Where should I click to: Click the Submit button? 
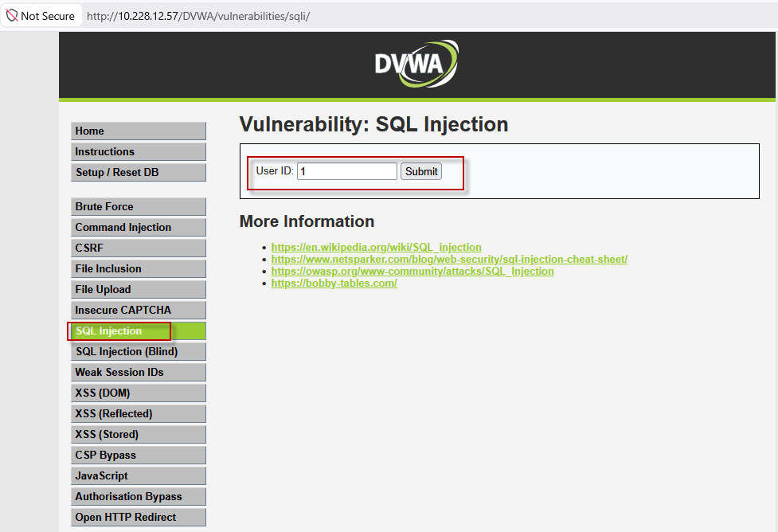[x=421, y=171]
